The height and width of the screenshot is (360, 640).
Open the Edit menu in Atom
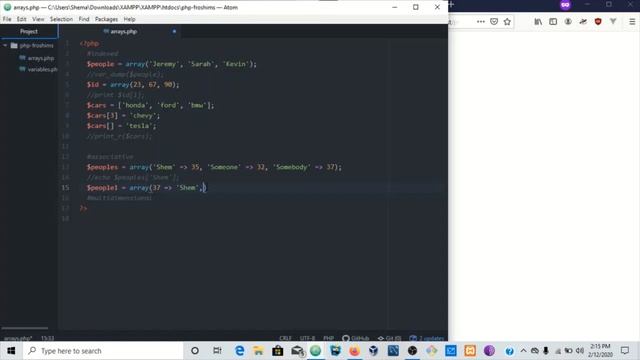22,19
